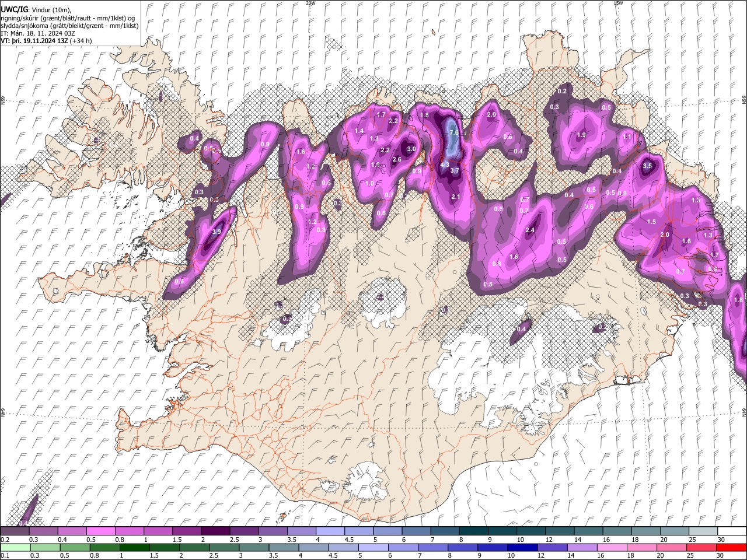Select the top legend swatch between 1 and 1.5
The image size is (747, 560).
click(158, 531)
